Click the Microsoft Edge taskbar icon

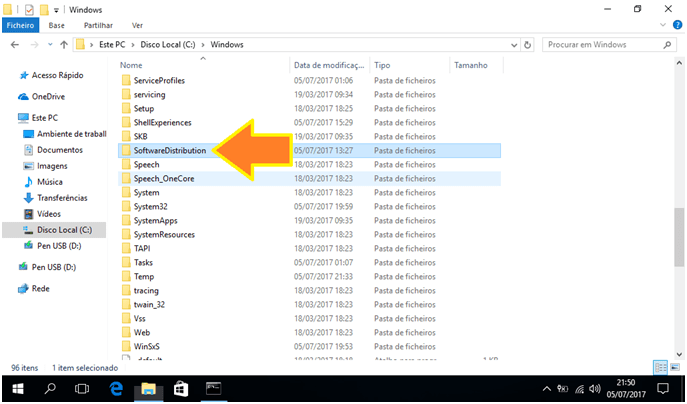(116, 388)
